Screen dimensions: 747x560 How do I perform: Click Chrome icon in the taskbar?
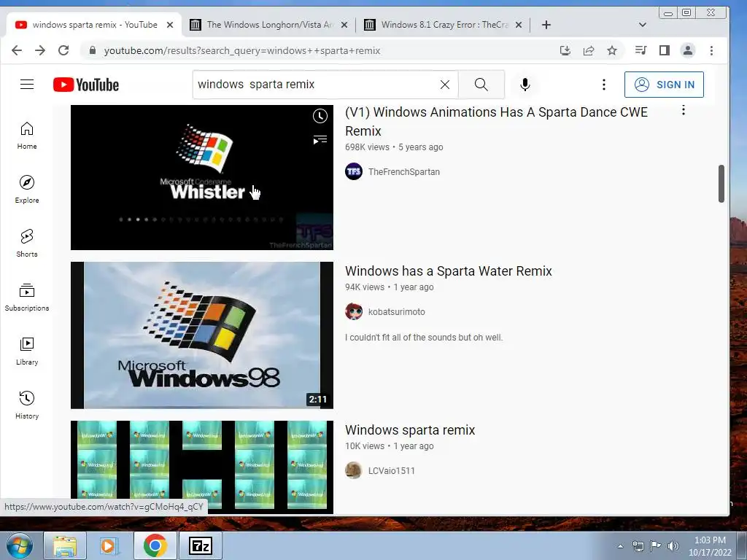[155, 545]
